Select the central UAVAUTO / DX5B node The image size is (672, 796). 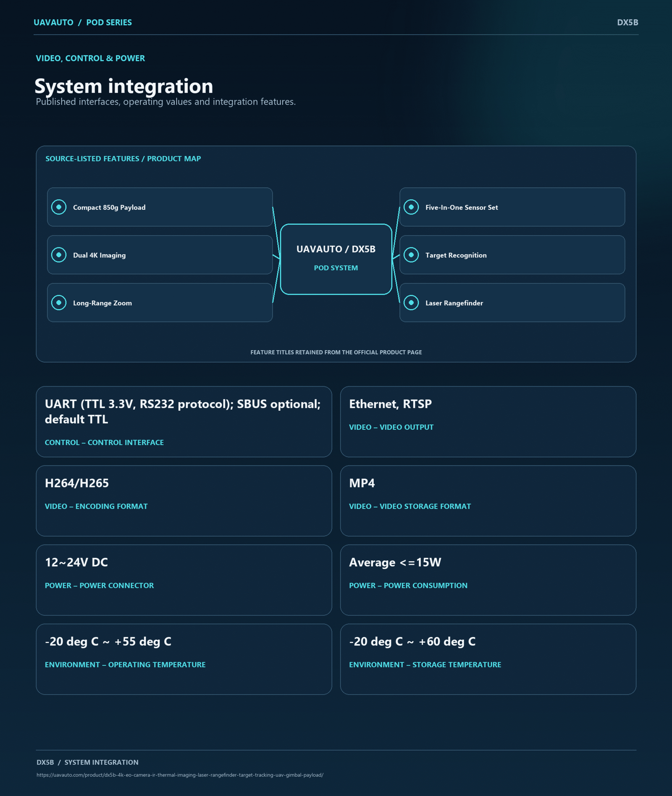tap(336, 259)
